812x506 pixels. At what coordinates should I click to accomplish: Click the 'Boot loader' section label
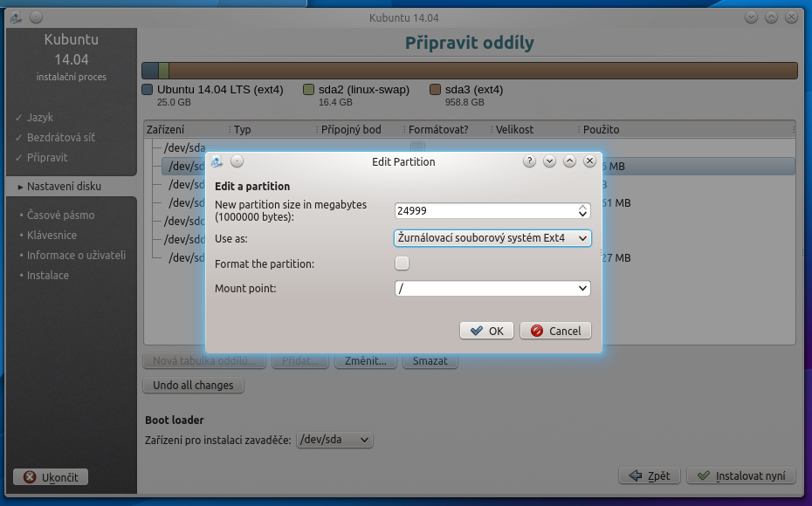point(175,421)
